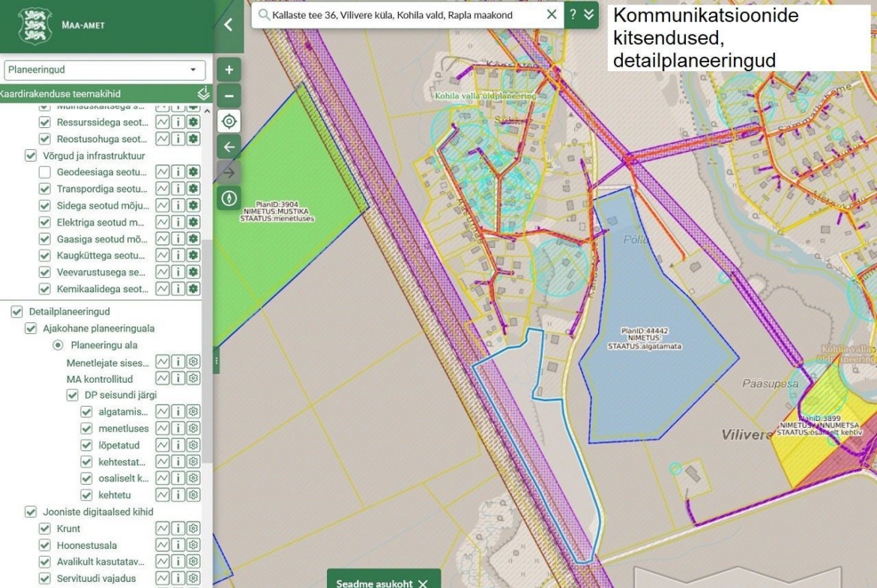Open settings gear for Kemikaalidega seot layer

pos(193,289)
